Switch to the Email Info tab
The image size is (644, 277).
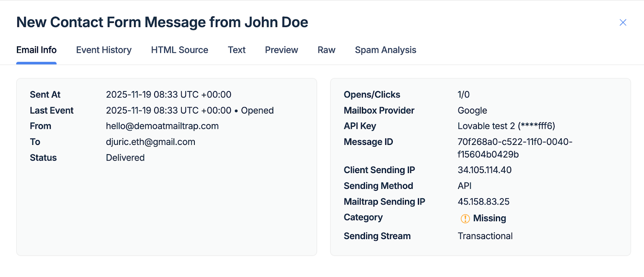36,50
